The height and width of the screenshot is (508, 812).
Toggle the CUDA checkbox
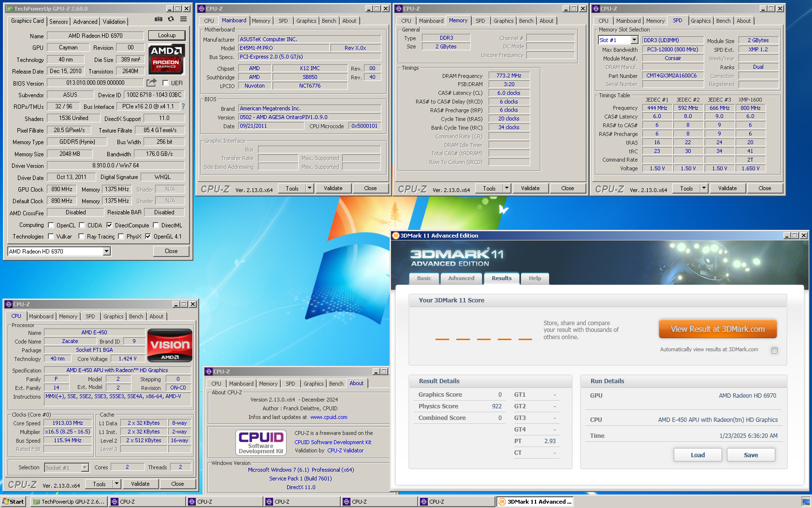coord(82,225)
